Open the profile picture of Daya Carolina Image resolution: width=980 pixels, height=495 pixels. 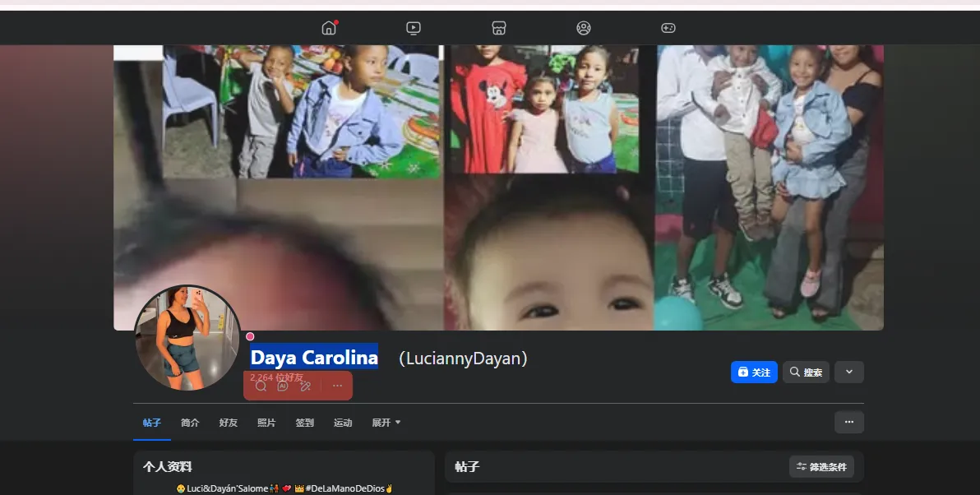pos(187,338)
